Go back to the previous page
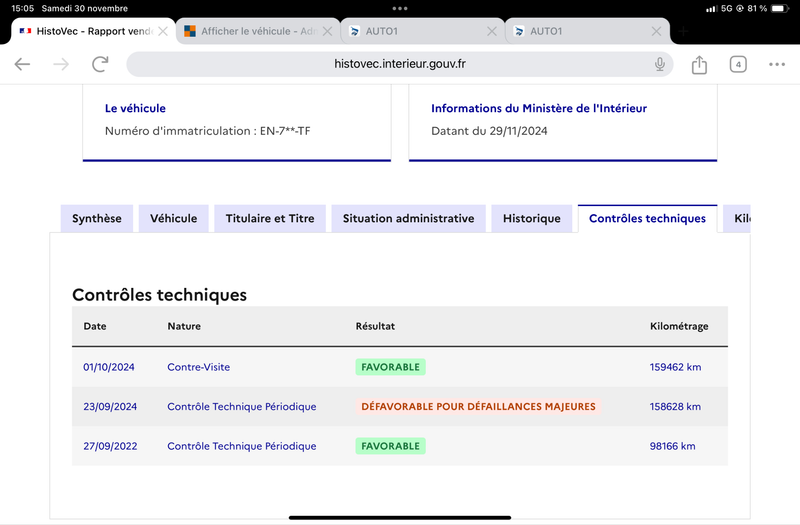Image resolution: width=800 pixels, height=525 pixels. pyautogui.click(x=22, y=64)
